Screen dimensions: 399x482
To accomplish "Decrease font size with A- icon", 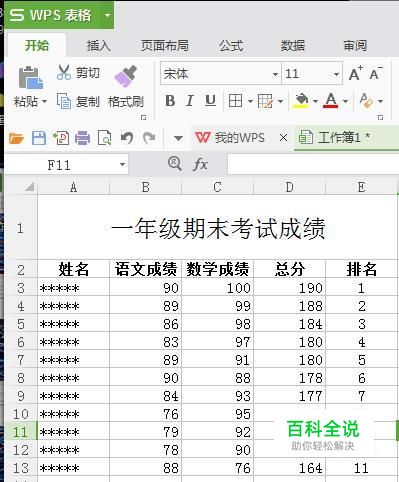I will pos(376,73).
